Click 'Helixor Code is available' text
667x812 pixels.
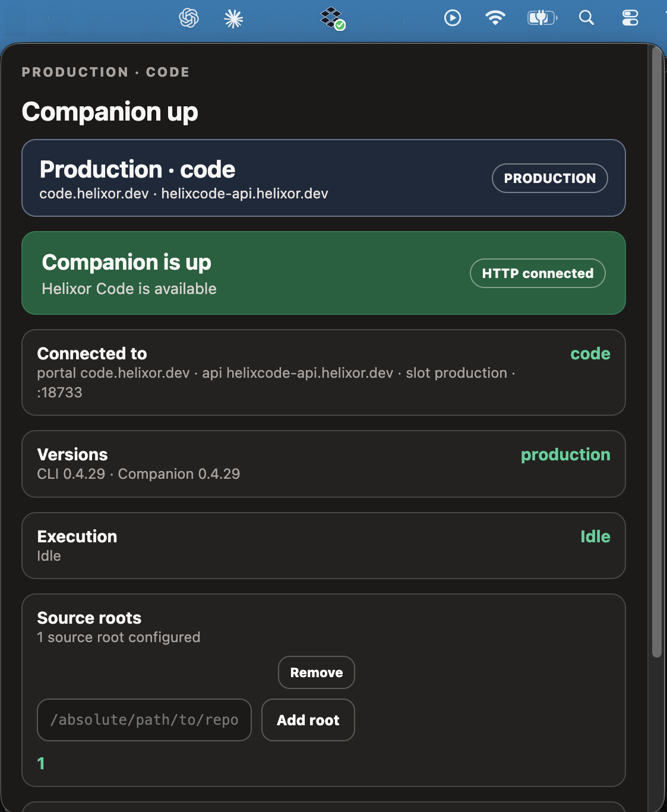[129, 289]
